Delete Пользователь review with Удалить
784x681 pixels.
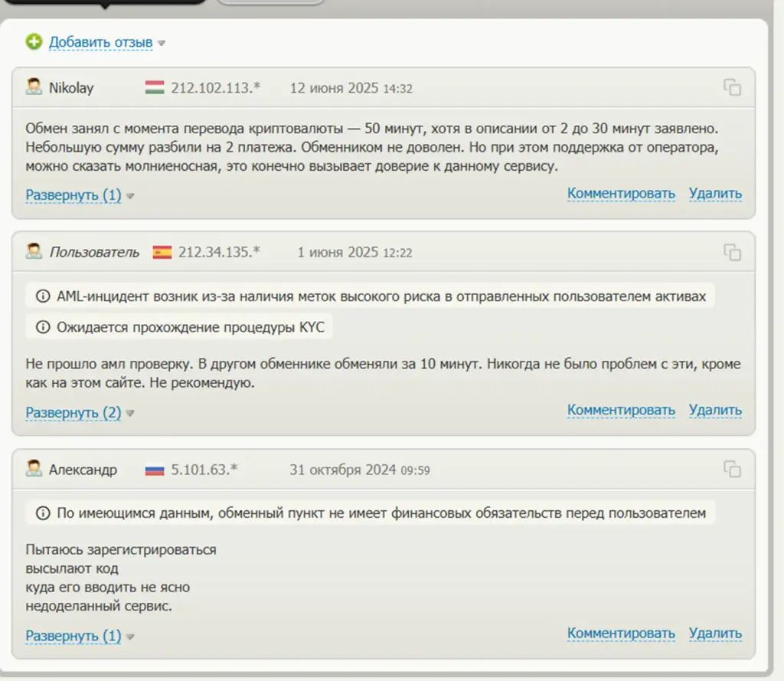pyautogui.click(x=715, y=410)
